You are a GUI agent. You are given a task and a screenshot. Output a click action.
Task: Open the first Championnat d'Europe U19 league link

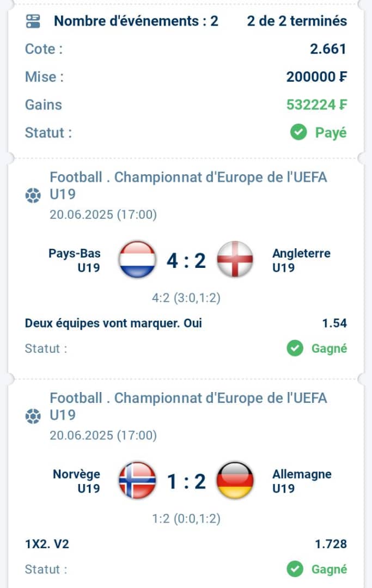188,185
